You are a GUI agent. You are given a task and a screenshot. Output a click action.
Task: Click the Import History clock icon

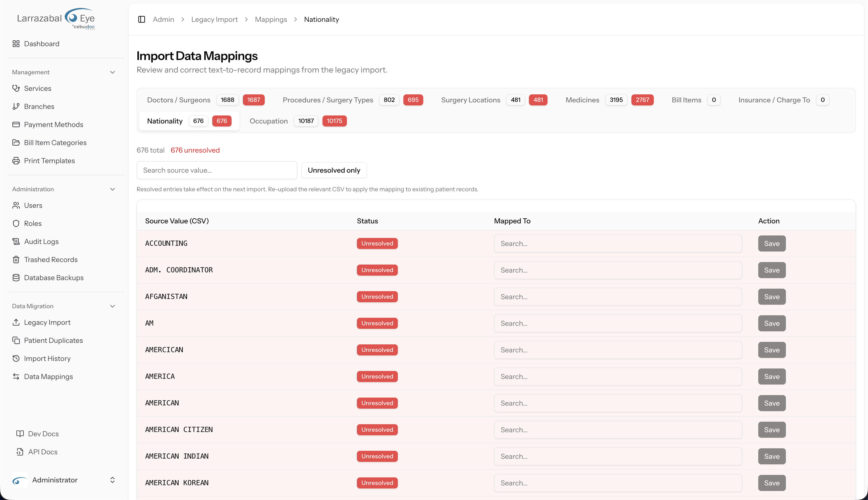pyautogui.click(x=16, y=358)
